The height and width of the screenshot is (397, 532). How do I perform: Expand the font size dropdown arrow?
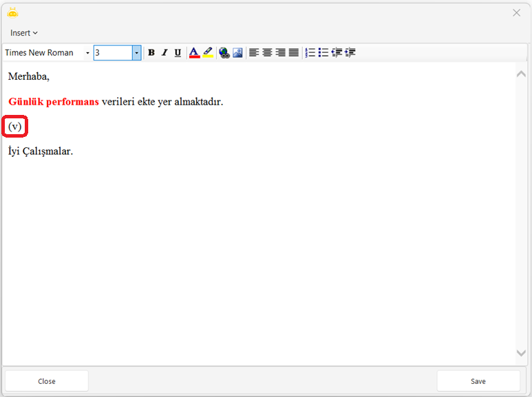pyautogui.click(x=136, y=53)
